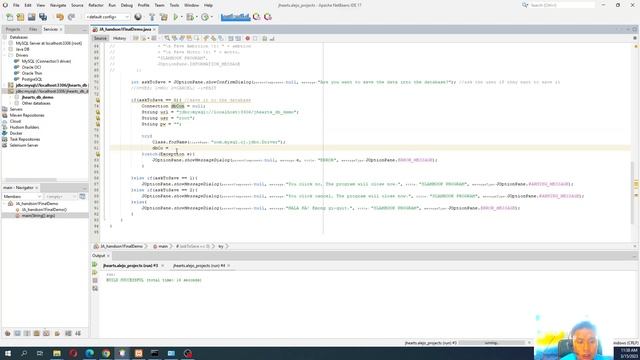640x360 pixels.
Task: Select the output tab run #4
Action: (x=199, y=266)
